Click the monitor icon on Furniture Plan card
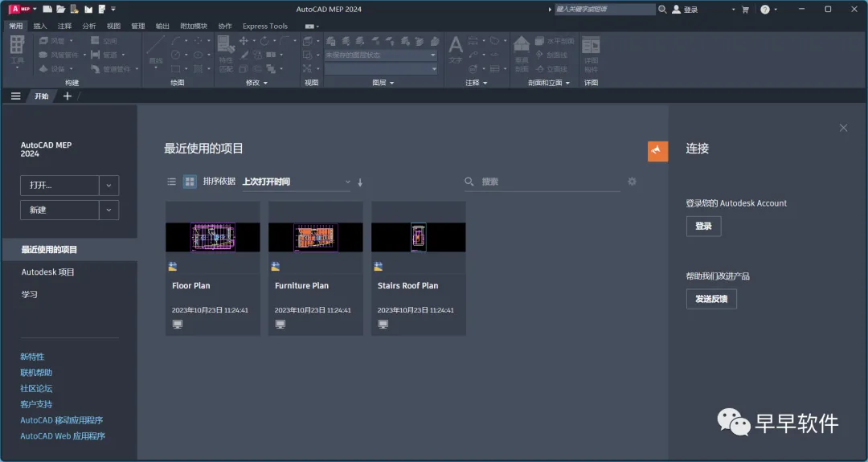This screenshot has width=868, height=462. click(280, 325)
